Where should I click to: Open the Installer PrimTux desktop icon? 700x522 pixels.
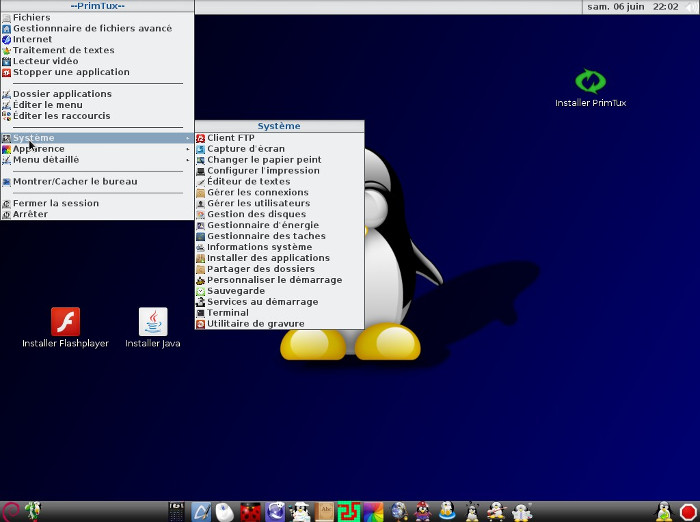(590, 82)
